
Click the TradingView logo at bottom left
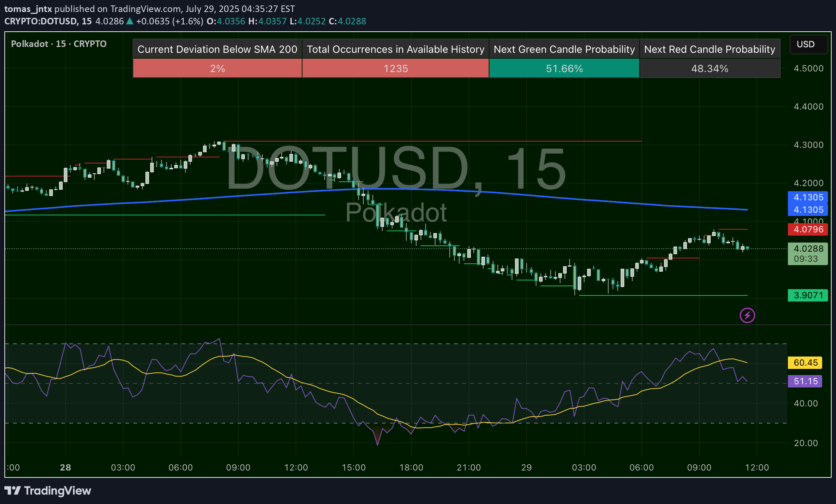tap(48, 491)
